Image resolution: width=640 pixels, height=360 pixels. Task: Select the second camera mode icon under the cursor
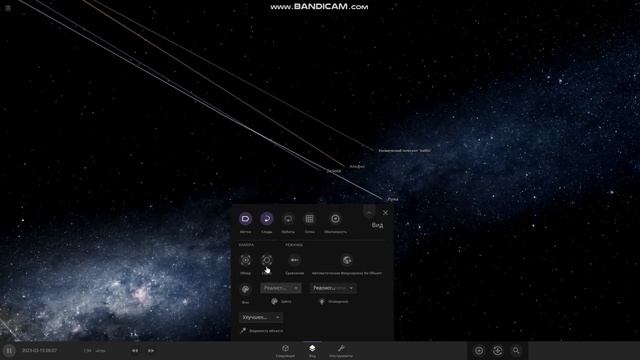pyautogui.click(x=267, y=260)
